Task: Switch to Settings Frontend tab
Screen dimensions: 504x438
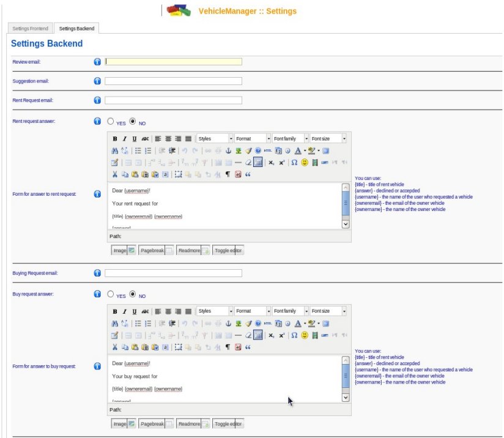Action: (30, 28)
